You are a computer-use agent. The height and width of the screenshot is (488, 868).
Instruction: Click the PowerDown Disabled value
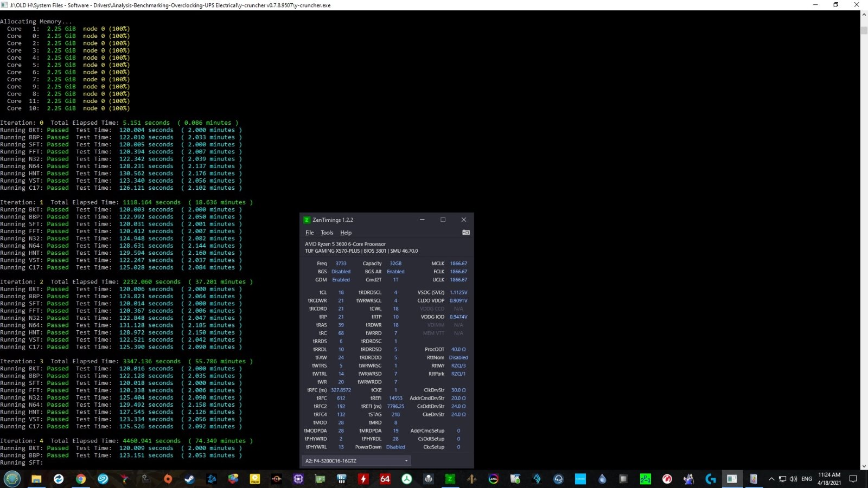(x=395, y=447)
